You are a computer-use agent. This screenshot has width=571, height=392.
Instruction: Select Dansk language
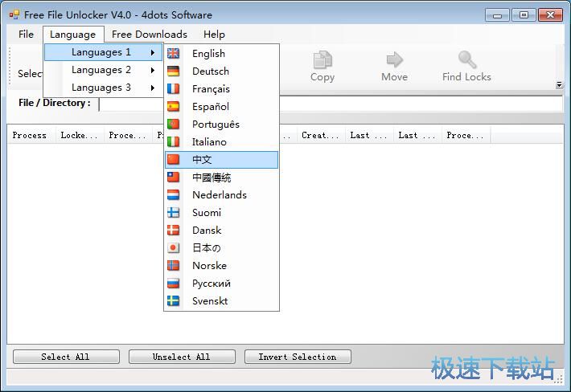pyautogui.click(x=221, y=231)
